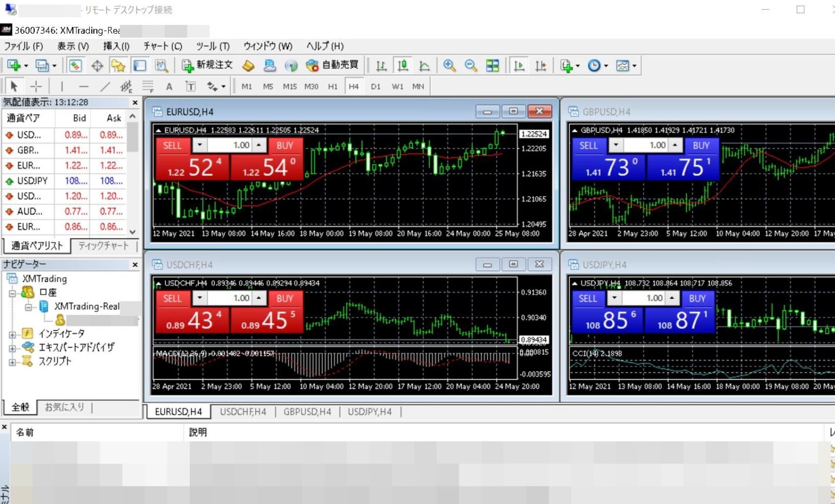Open EURUSD volume dropdown arrow
Image resolution: width=835 pixels, height=504 pixels.
point(200,145)
